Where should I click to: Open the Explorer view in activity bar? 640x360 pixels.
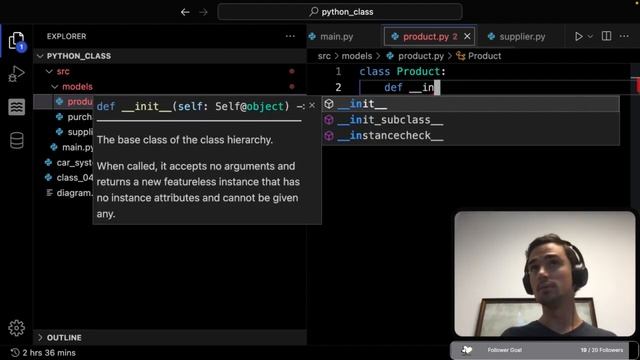(16, 41)
